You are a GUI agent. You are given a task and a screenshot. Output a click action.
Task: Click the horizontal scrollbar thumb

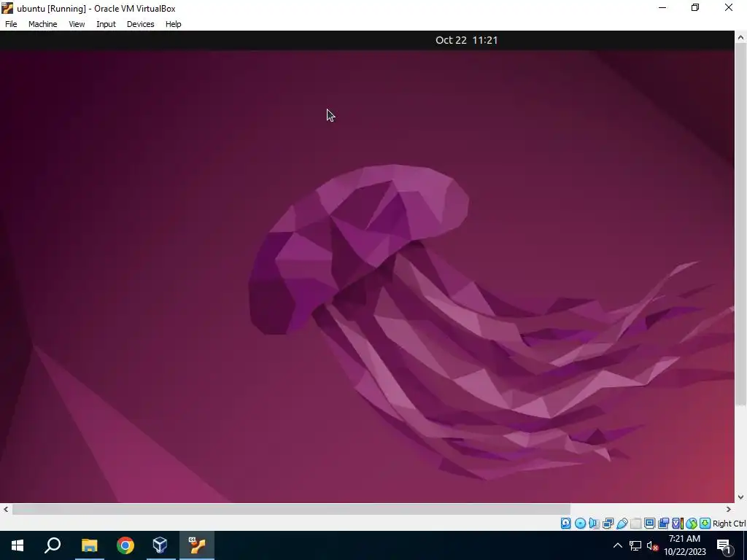(x=291, y=509)
